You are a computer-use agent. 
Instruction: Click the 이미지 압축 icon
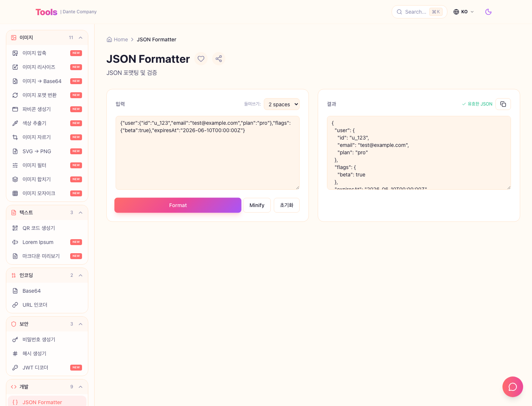click(x=15, y=53)
